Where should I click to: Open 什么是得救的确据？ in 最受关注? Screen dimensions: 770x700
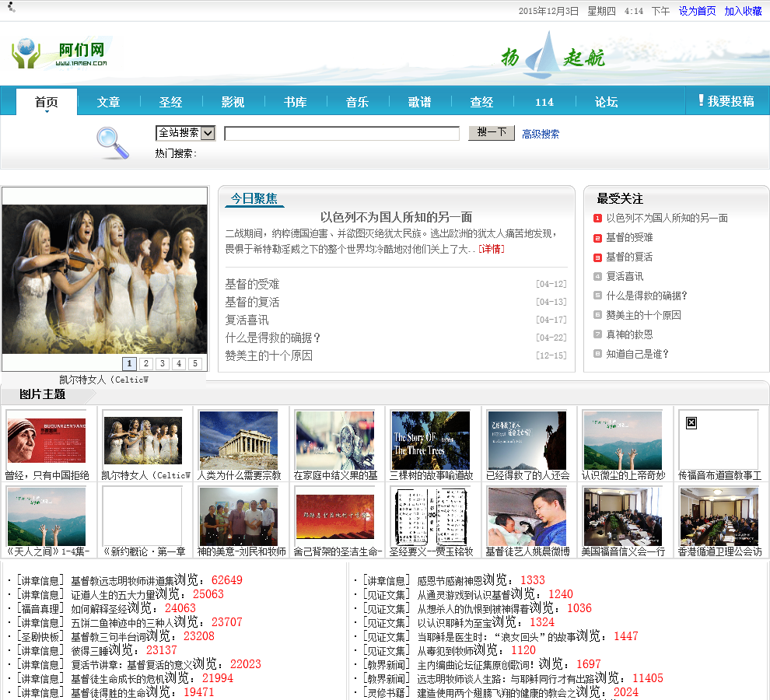[x=647, y=296]
